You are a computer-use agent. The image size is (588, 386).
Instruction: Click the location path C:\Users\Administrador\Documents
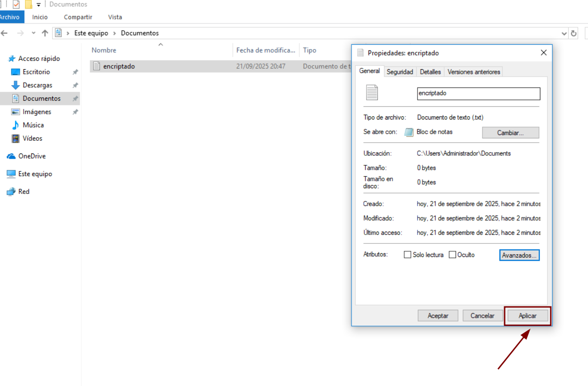(x=464, y=153)
